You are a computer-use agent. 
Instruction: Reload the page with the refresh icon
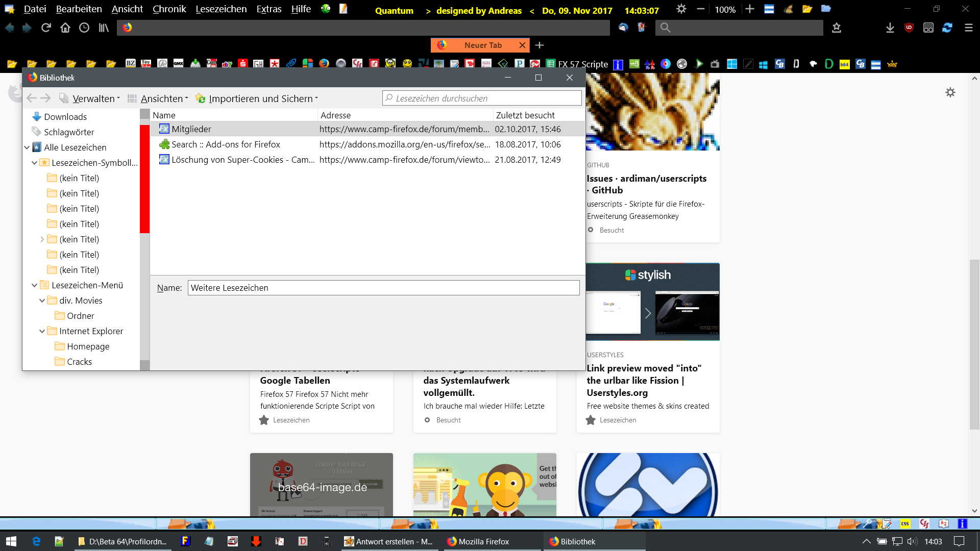[x=46, y=28]
